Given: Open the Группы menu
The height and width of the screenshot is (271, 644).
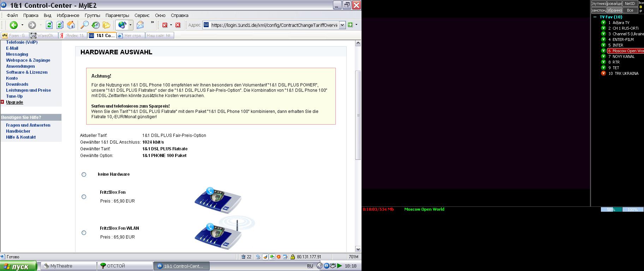Looking at the screenshot, I should point(93,15).
